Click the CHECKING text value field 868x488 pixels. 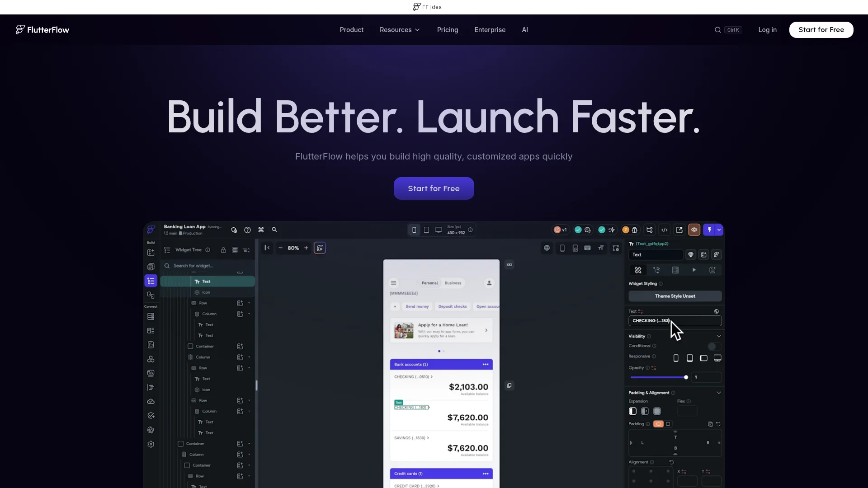click(x=675, y=321)
